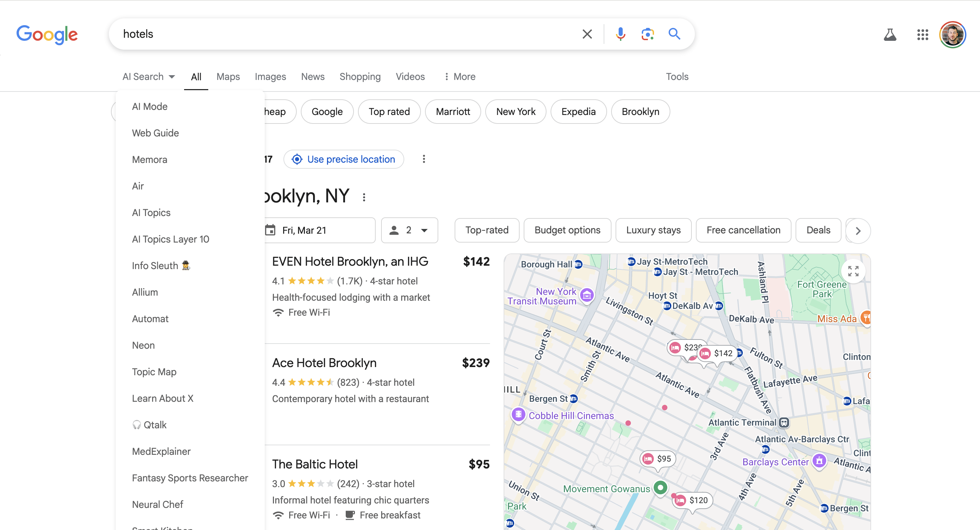Open the Ace Hotel Brooklyn listing
980x530 pixels.
point(324,363)
